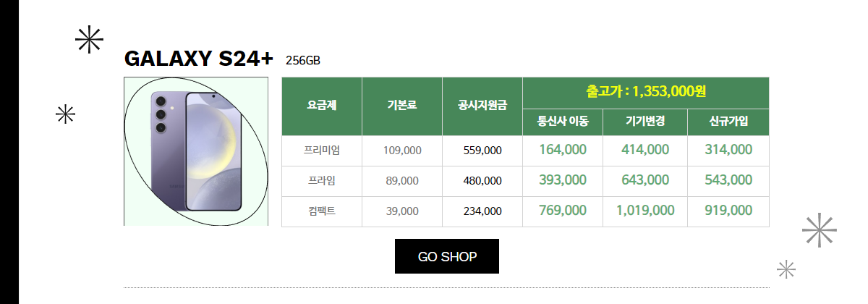Open the Galaxy S24+ phone image
This screenshot has width=868, height=304.
196,151
